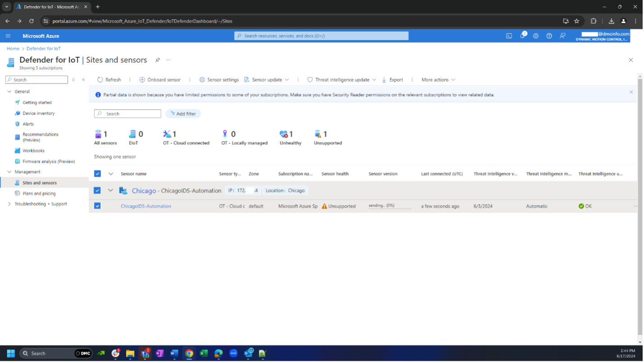
Task: Click the OT - Locally managed icon
Action: pyautogui.click(x=225, y=134)
